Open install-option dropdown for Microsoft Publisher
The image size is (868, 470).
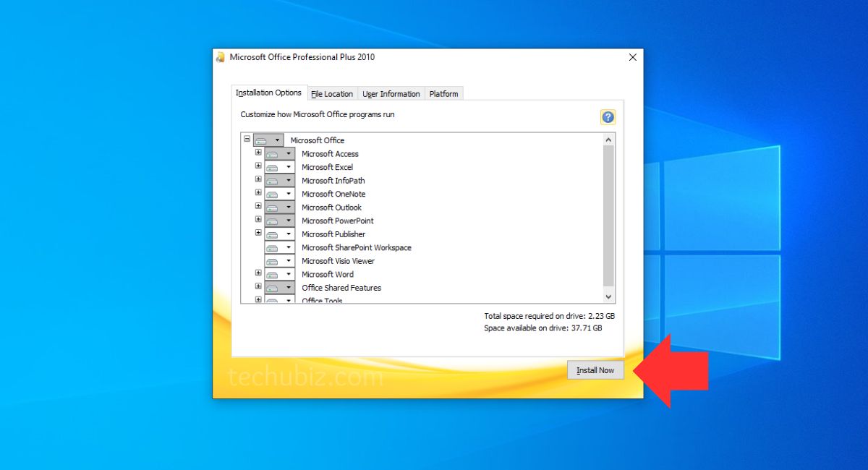(x=280, y=234)
